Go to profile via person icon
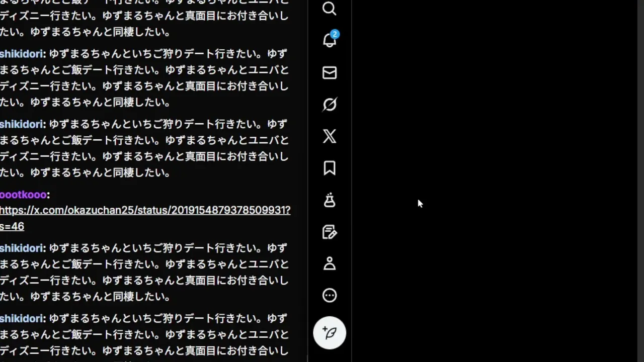The width and height of the screenshot is (644, 362). (x=330, y=263)
